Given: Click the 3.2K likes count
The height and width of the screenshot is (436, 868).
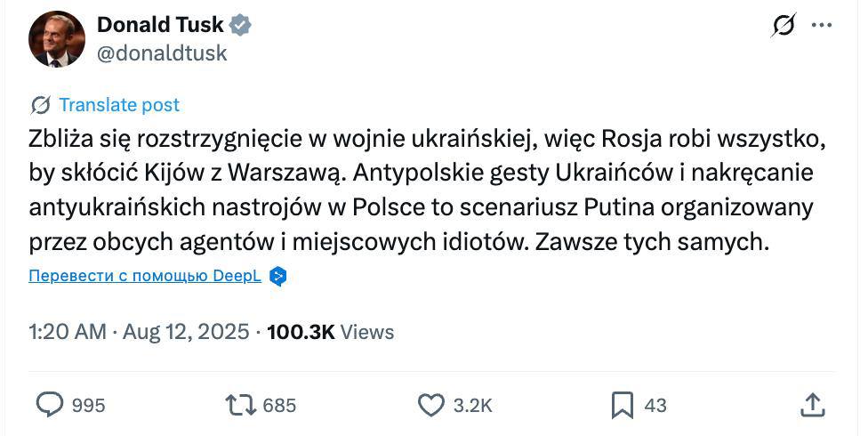Looking at the screenshot, I should pyautogui.click(x=472, y=406).
